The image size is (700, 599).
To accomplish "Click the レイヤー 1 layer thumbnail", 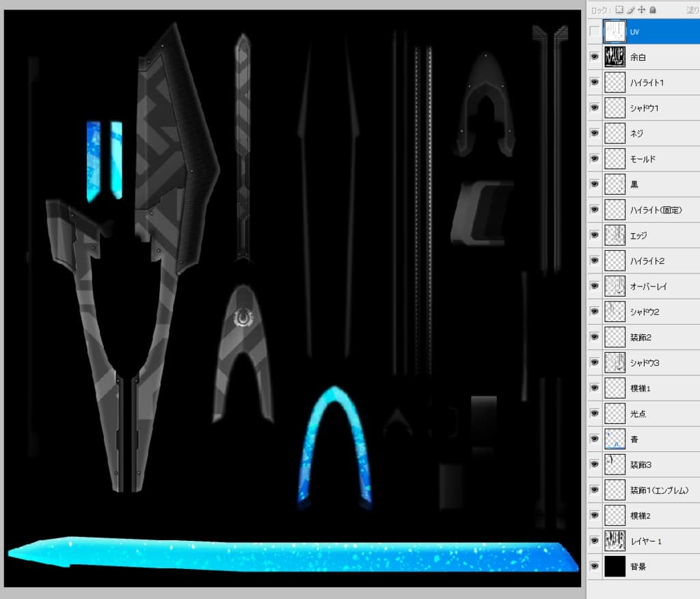I will [615, 541].
